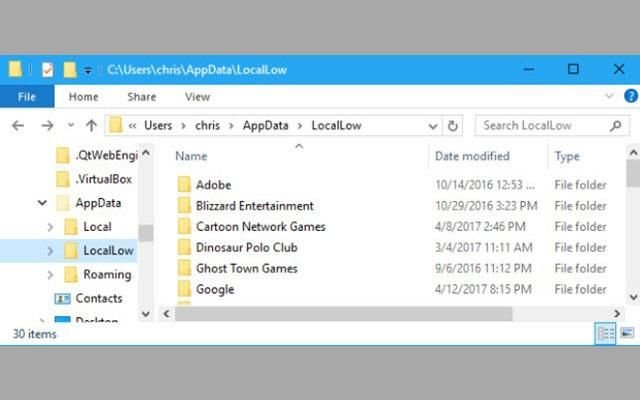Click the File Explorer window icon in title bar

tap(15, 69)
